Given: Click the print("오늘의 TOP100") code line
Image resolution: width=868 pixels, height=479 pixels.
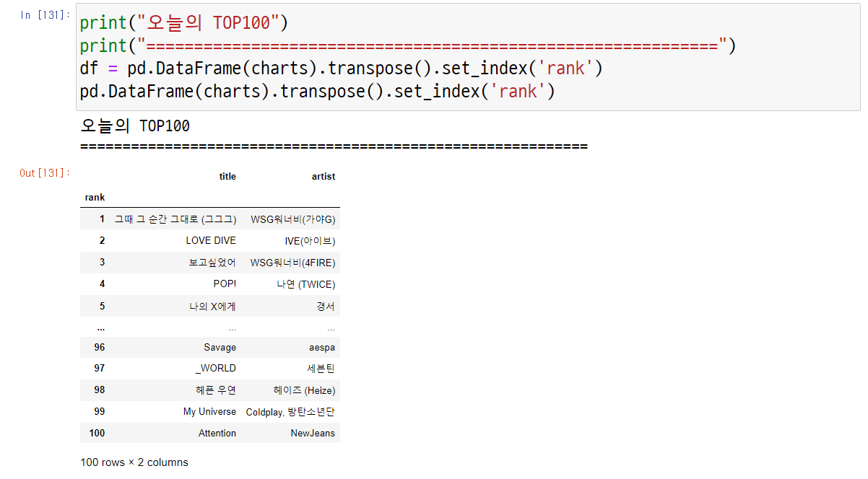Looking at the screenshot, I should 184,22.
